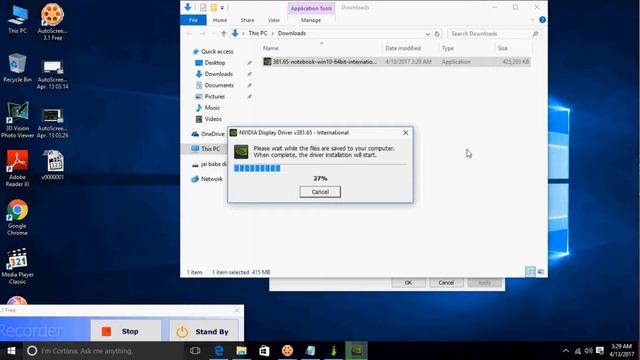Close the NVIDIA Display Driver dialog
Viewport: 640px width, 360px height.
[x=405, y=133]
